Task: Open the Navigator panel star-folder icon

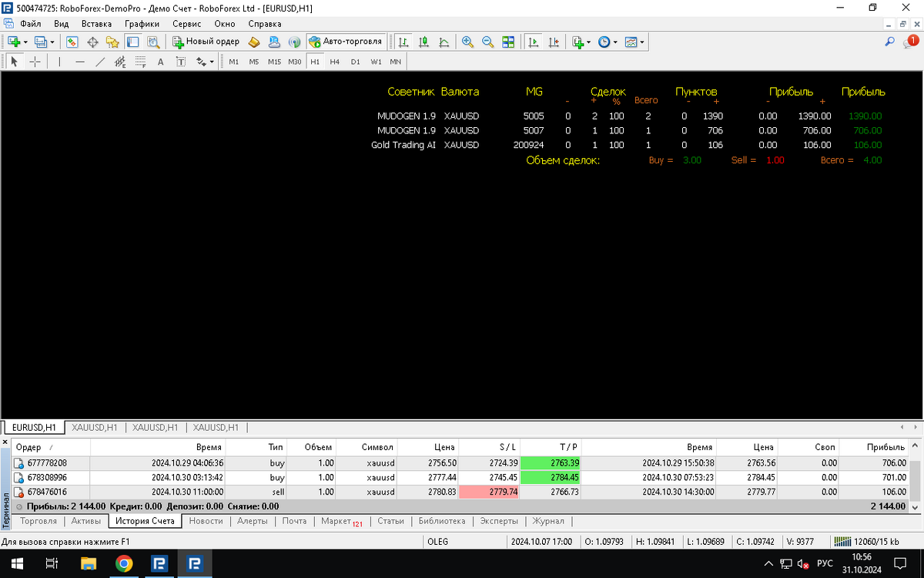Action: (x=112, y=42)
